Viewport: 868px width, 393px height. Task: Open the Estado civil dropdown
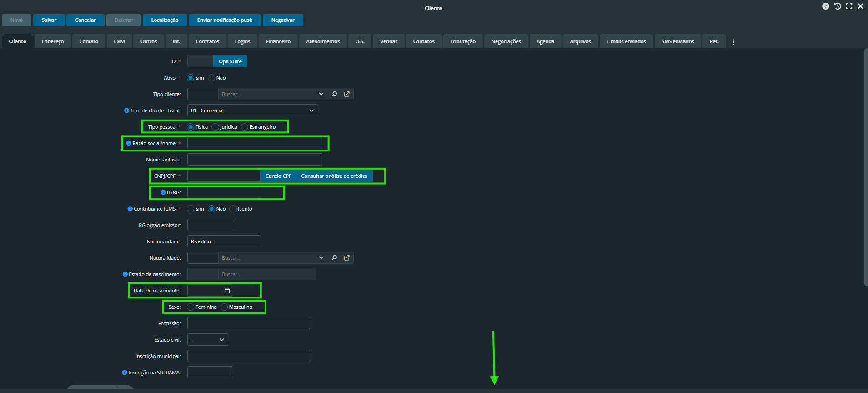(x=221, y=340)
